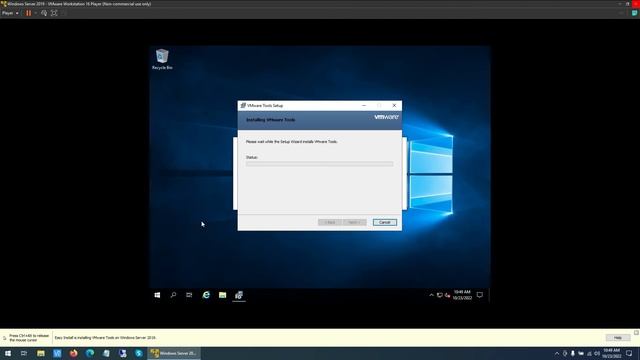The height and width of the screenshot is (360, 640).
Task: Click the Help button in the yellow bar
Action: (618, 338)
